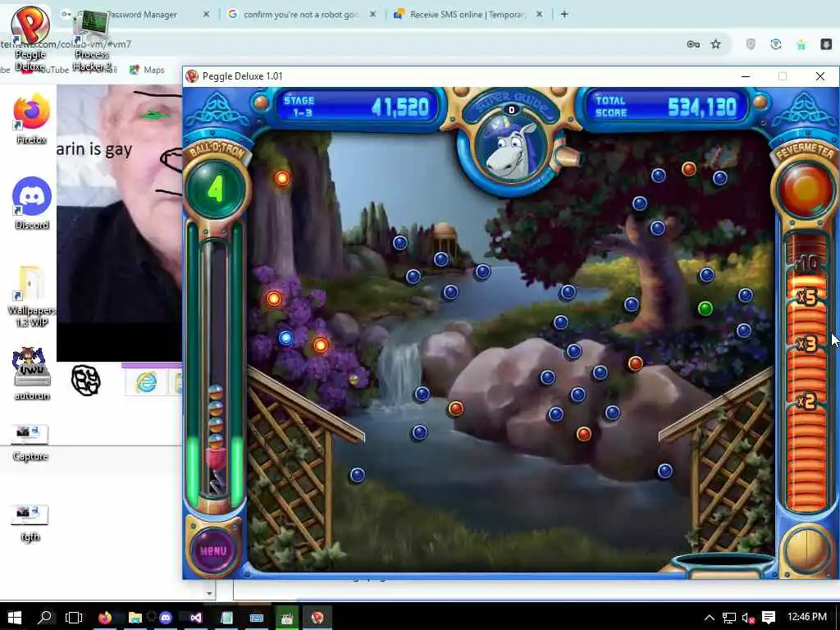The height and width of the screenshot is (630, 840).
Task: Open File Explorer from the taskbar
Action: point(135,617)
